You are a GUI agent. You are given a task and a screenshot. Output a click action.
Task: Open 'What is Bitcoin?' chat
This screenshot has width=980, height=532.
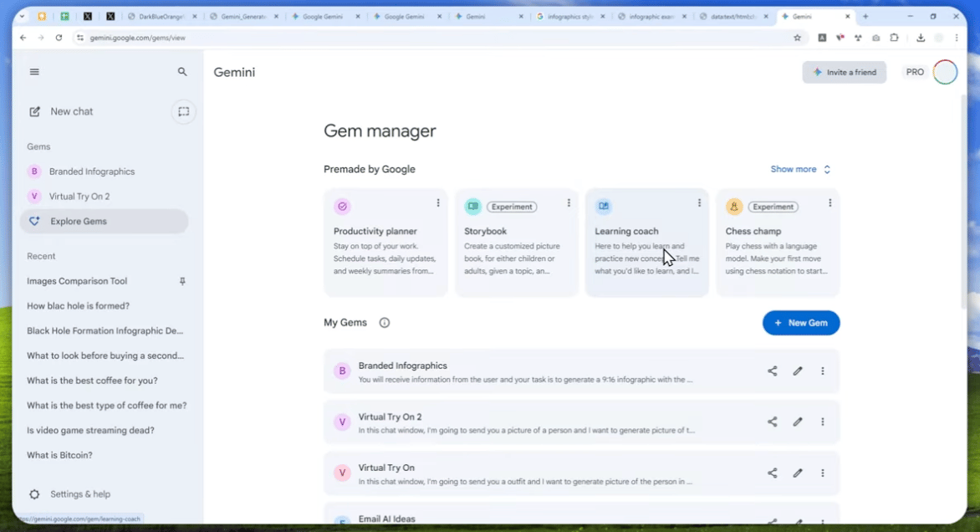pos(59,455)
